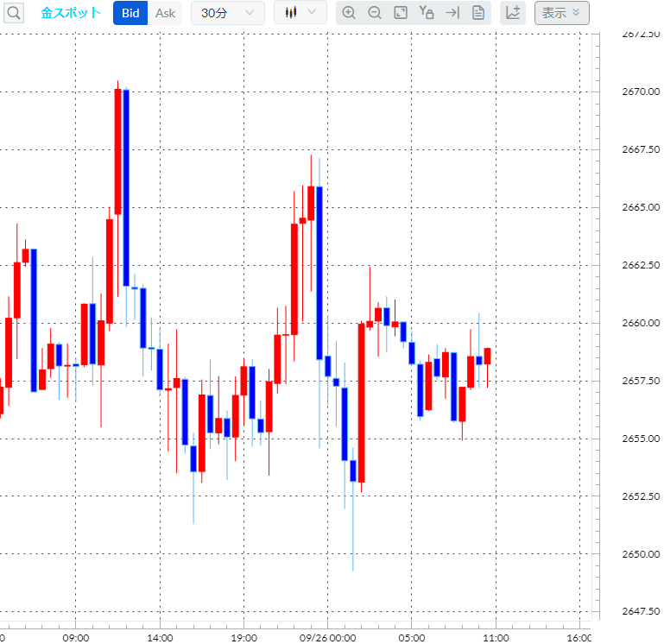This screenshot has width=664, height=644.
Task: Click the 2647.50 price axis label
Action: pyautogui.click(x=641, y=611)
